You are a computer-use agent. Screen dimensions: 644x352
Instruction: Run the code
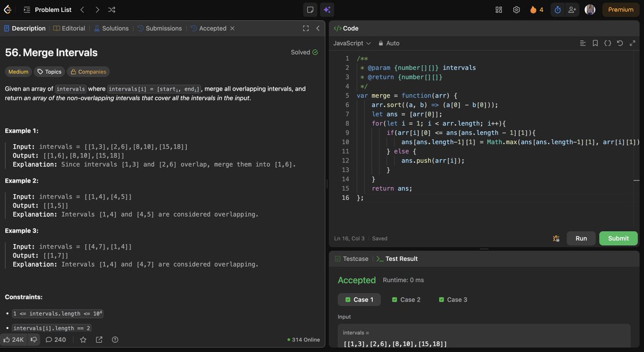pos(581,238)
